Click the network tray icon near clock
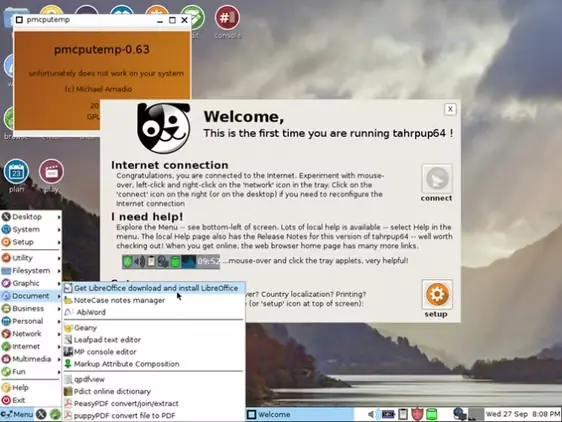This screenshot has width=562, height=422. 459,414
